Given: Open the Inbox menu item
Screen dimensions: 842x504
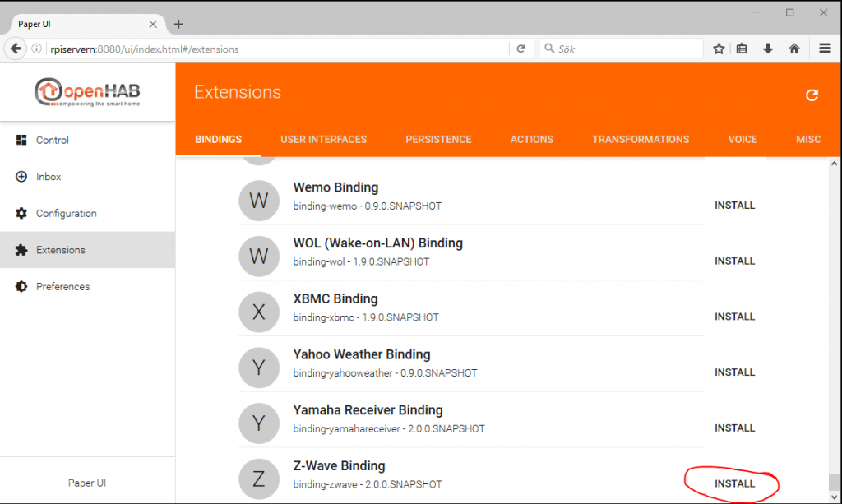Looking at the screenshot, I should [x=87, y=177].
